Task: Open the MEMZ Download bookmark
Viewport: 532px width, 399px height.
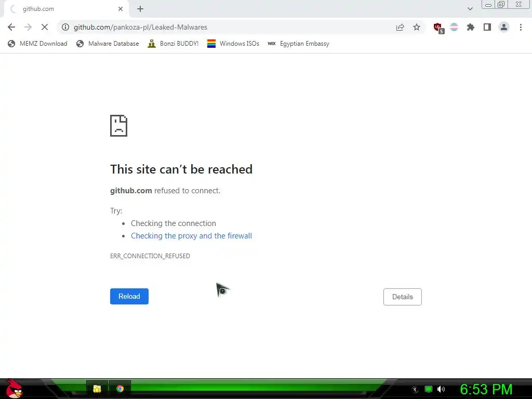Action: tap(37, 44)
